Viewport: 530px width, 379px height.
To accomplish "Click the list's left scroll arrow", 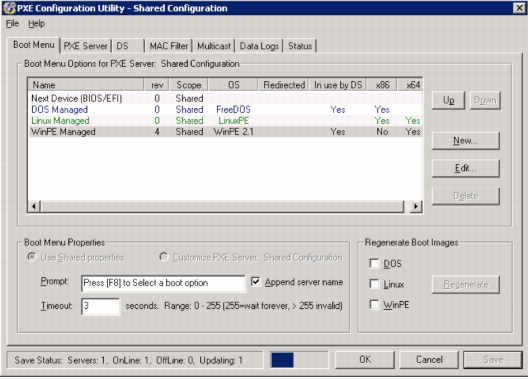I will [x=34, y=206].
